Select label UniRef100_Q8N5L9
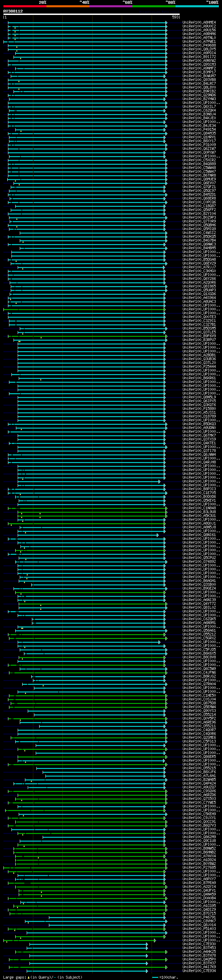This screenshot has width=222, height=980. click(199, 397)
